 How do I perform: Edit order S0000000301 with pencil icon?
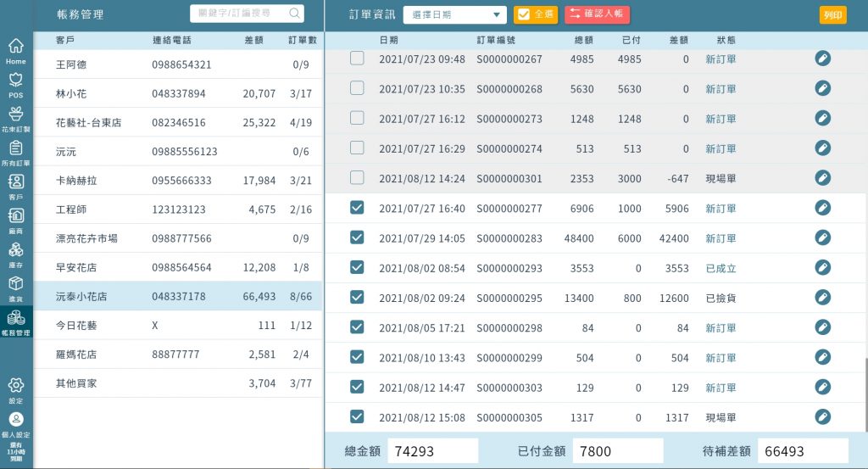(822, 178)
